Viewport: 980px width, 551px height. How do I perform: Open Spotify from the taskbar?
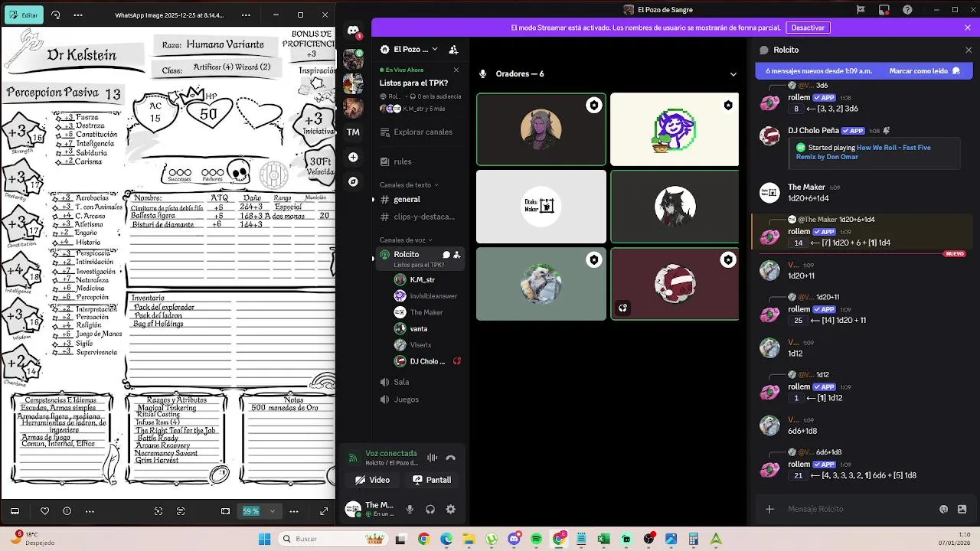536,539
